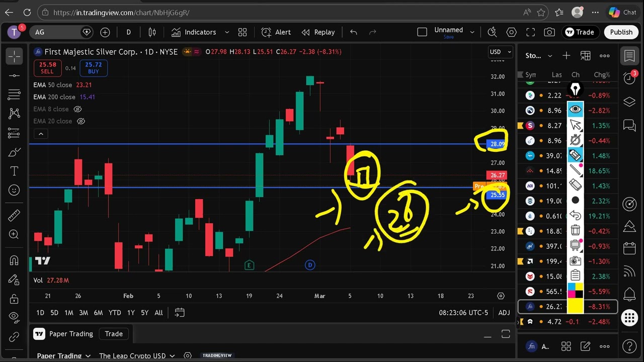Open the Unnamed layout dropdown
Viewport: 644px width, 362px height.
(472, 32)
